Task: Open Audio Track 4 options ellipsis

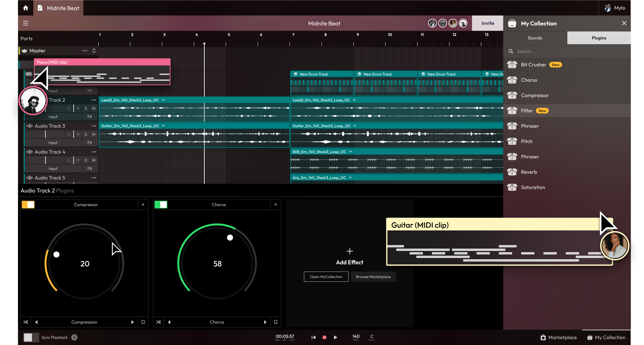Action: pyautogui.click(x=94, y=152)
